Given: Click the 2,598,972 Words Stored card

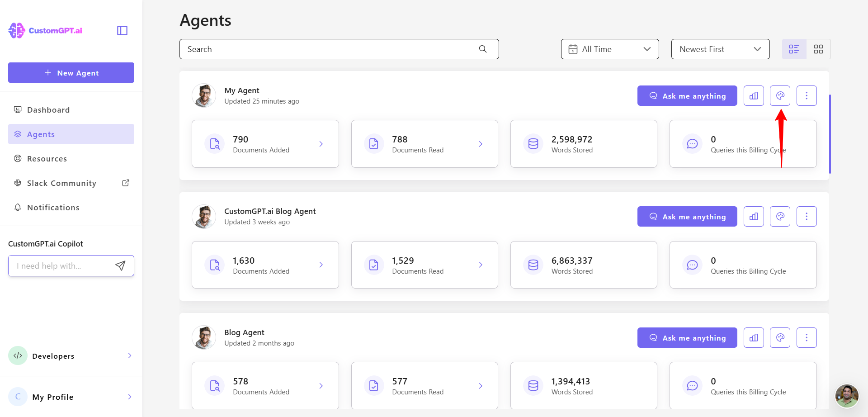Looking at the screenshot, I should click(584, 144).
